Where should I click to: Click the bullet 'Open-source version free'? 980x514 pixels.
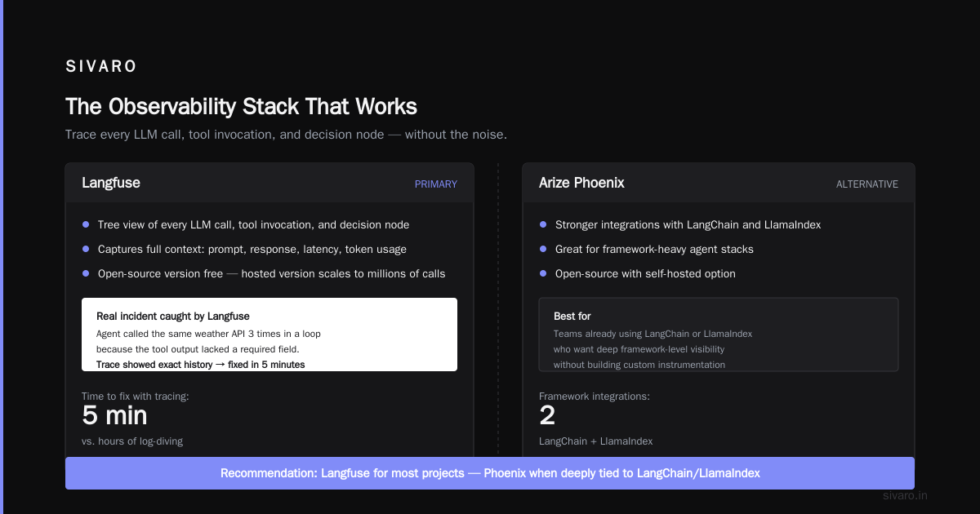(271, 273)
